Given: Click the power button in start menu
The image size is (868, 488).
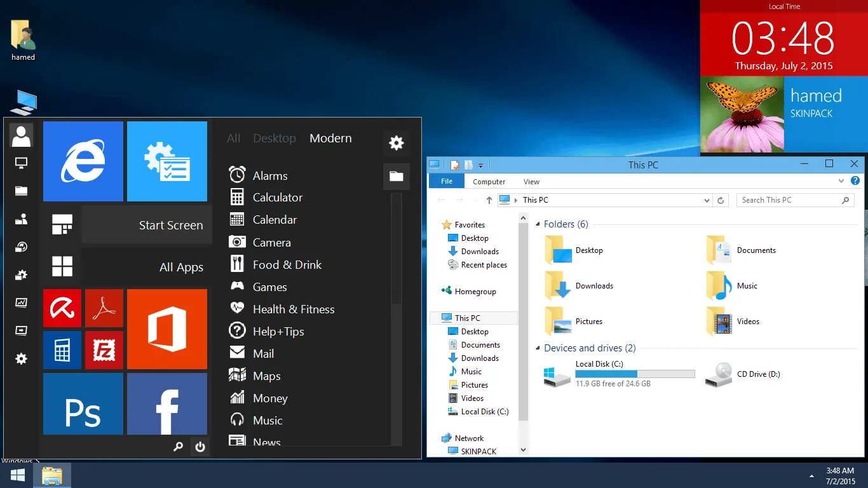Looking at the screenshot, I should [x=200, y=447].
